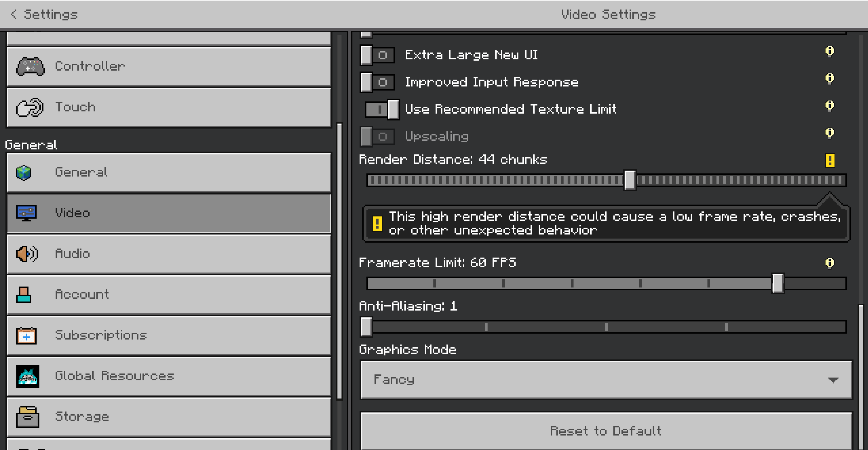Click the Framerate Limit slider handle
Image resolution: width=868 pixels, height=450 pixels.
[778, 284]
